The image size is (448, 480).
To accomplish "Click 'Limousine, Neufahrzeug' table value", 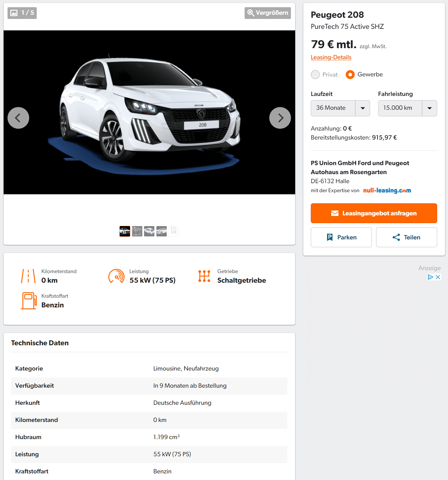I will (186, 368).
